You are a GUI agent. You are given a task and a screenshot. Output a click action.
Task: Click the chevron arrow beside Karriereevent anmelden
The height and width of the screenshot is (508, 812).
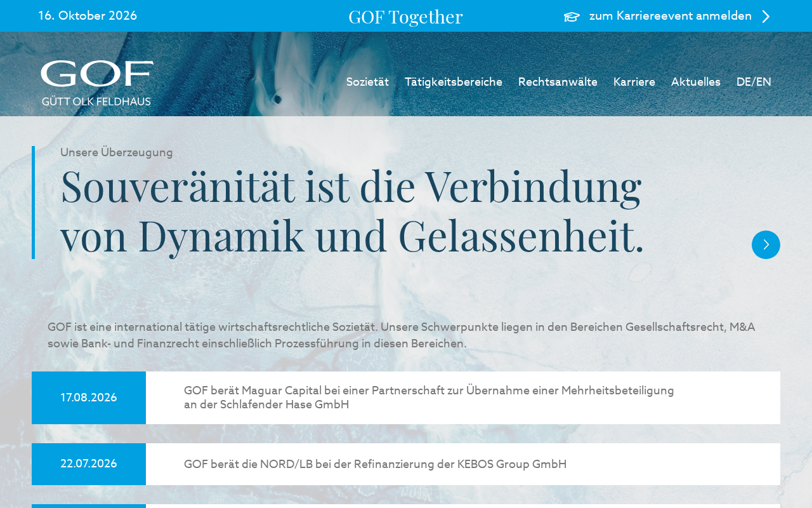point(766,17)
